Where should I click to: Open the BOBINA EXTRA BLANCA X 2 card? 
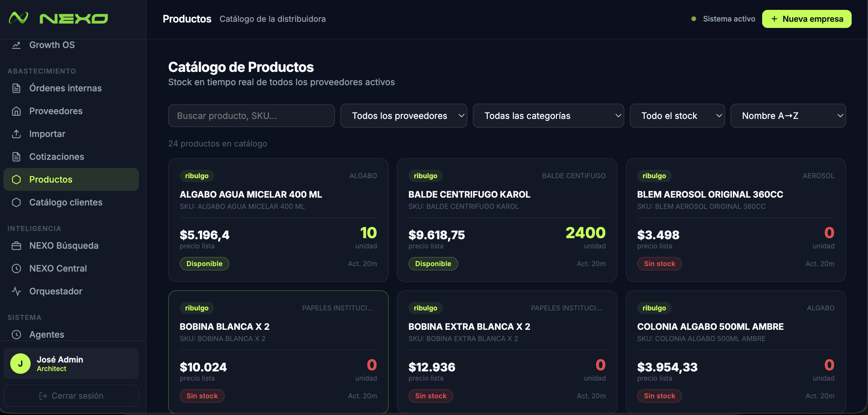(507, 352)
